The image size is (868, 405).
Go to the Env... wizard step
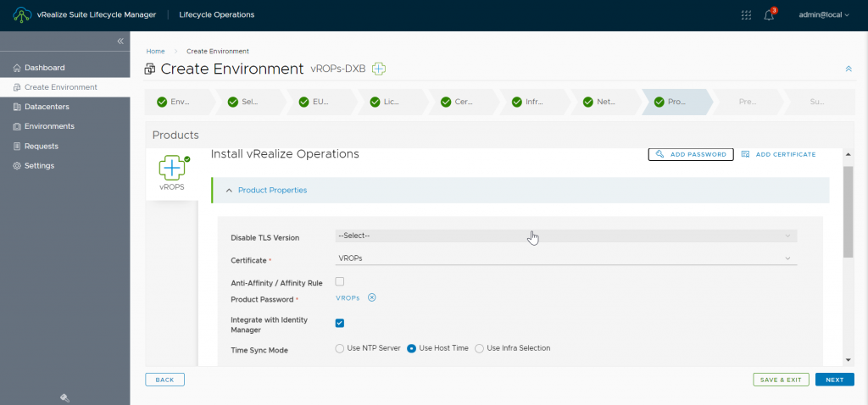pyautogui.click(x=180, y=102)
